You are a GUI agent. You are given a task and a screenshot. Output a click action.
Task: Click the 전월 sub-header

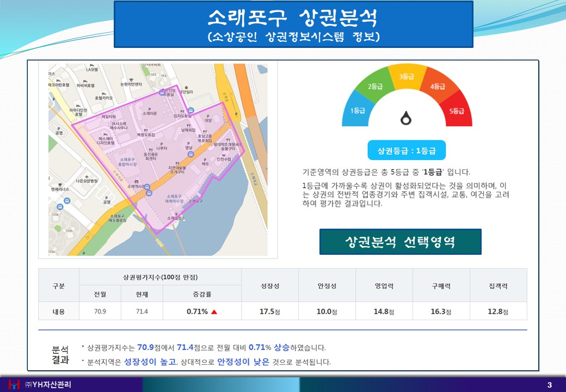[x=100, y=294]
